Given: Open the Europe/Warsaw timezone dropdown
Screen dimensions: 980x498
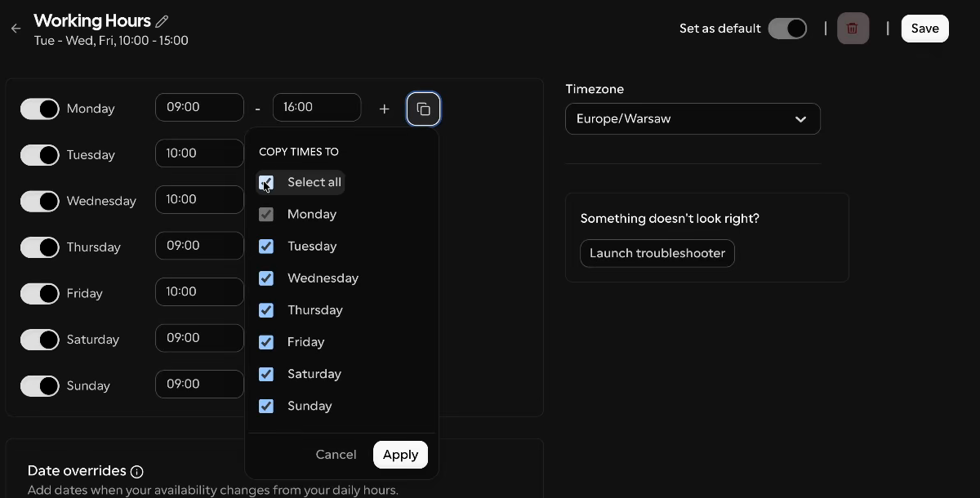Looking at the screenshot, I should [x=693, y=119].
